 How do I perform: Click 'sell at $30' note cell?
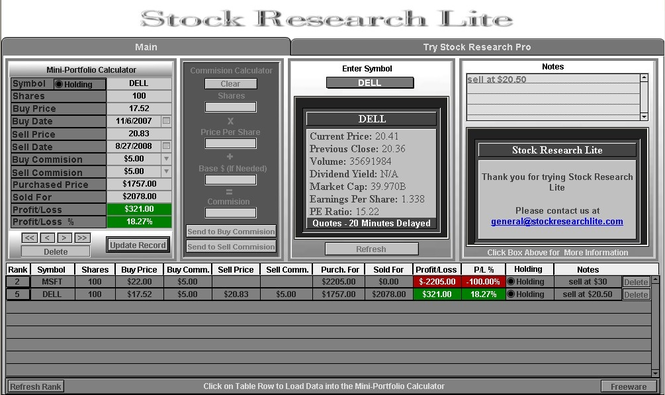click(588, 282)
